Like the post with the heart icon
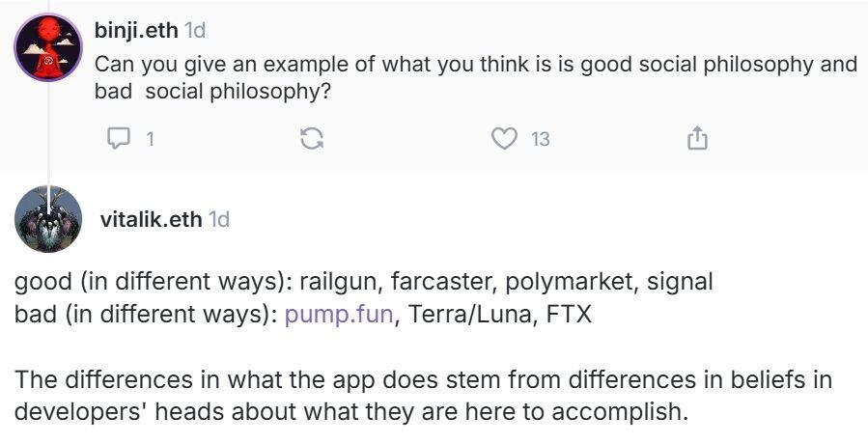868x444 pixels. [504, 139]
